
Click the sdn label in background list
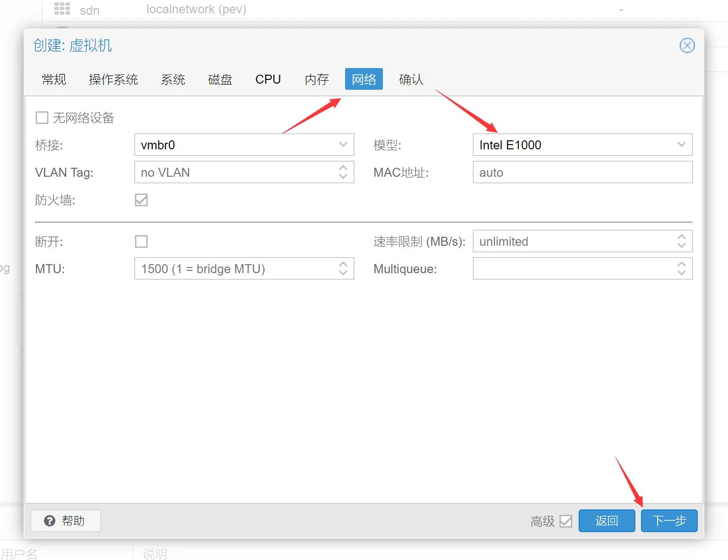89,10
